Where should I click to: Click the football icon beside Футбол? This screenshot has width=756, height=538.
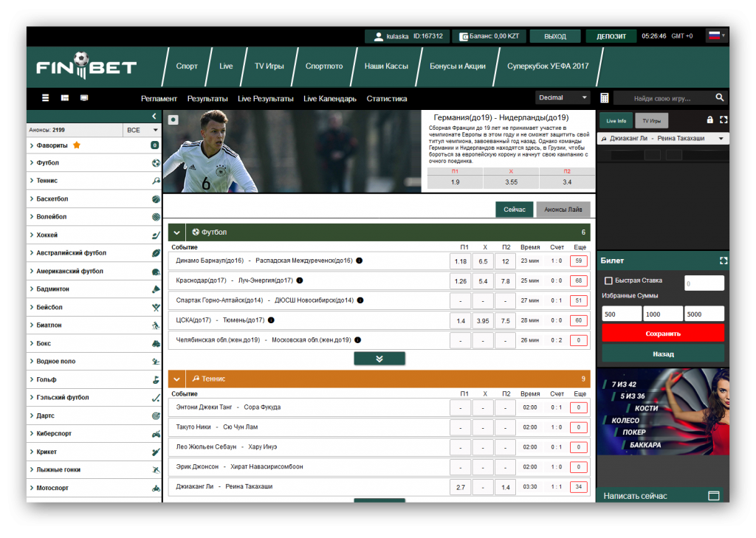(156, 163)
